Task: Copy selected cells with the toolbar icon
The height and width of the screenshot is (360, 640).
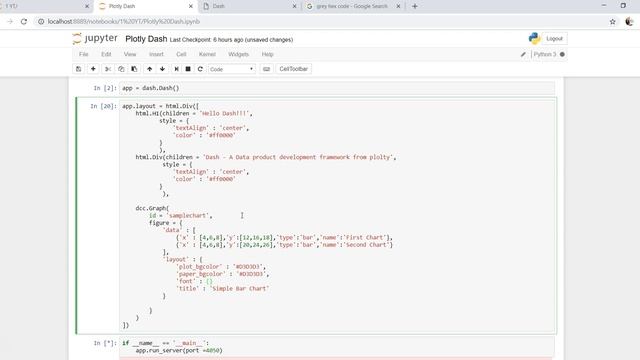Action: click(121, 69)
